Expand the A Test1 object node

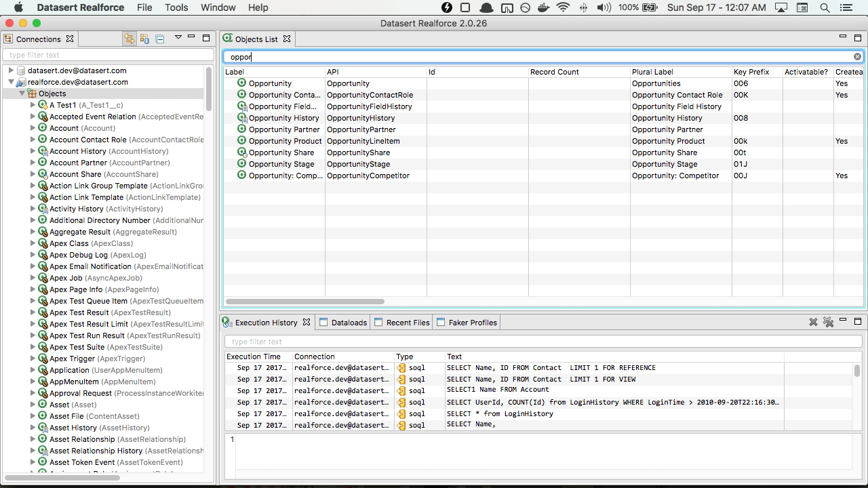pyautogui.click(x=33, y=105)
